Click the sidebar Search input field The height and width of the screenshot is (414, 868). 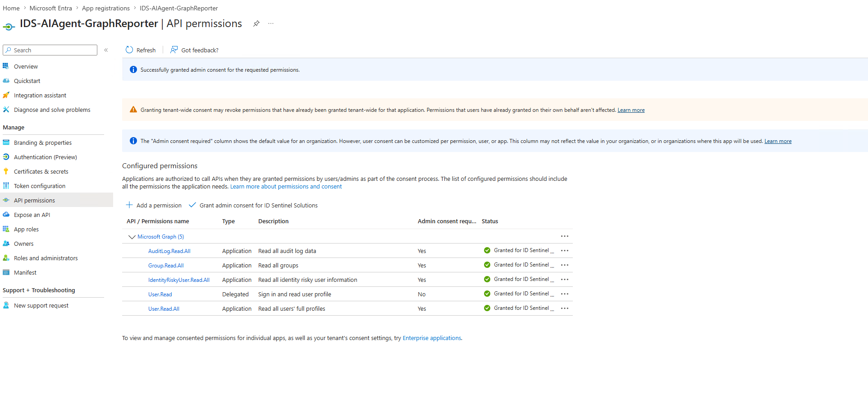50,50
